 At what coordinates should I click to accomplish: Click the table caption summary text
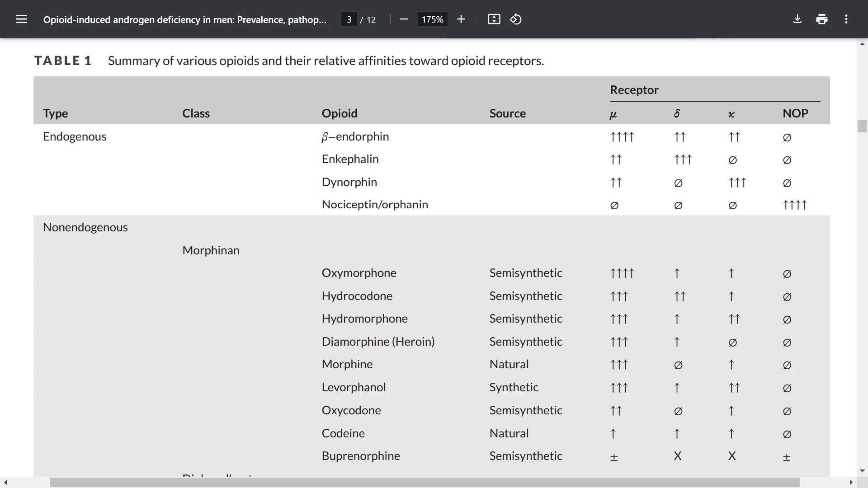pyautogui.click(x=326, y=61)
